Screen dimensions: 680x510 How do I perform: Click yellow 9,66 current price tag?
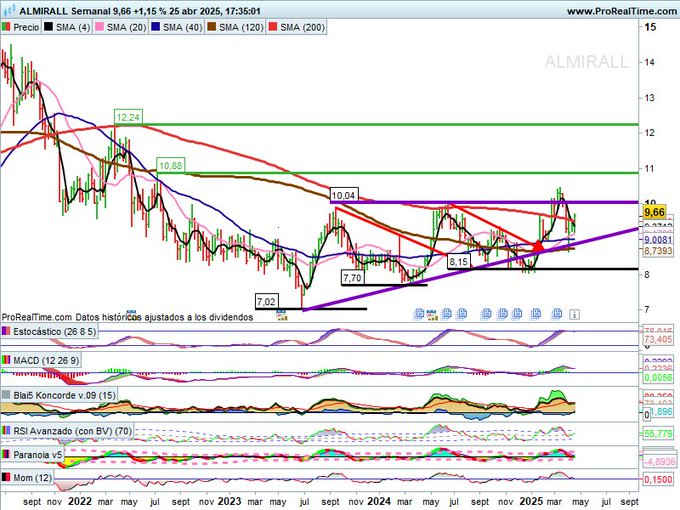click(654, 212)
